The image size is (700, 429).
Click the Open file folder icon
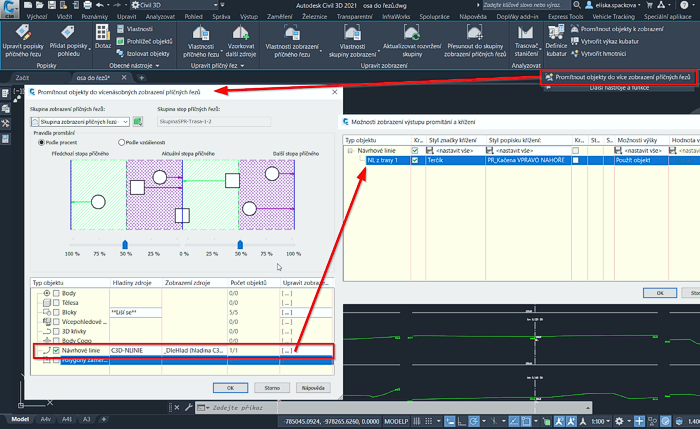(x=40, y=5)
